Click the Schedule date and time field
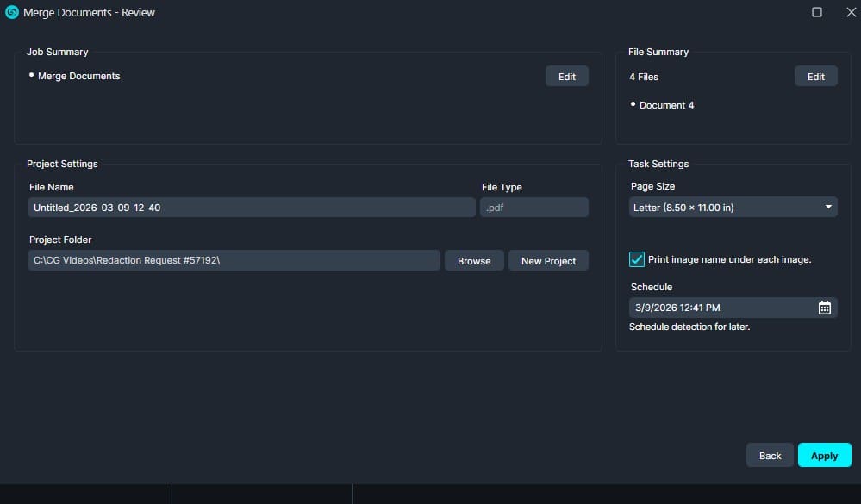The image size is (861, 504). (x=715, y=308)
